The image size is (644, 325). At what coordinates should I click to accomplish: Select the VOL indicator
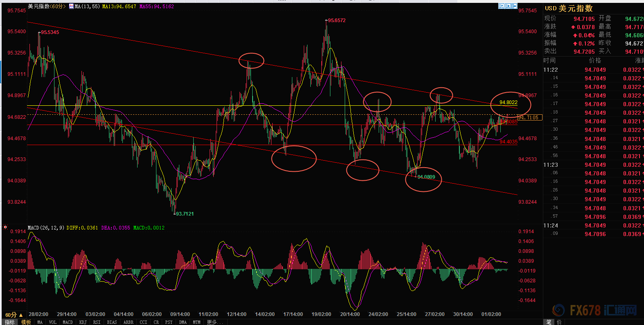pos(52,322)
